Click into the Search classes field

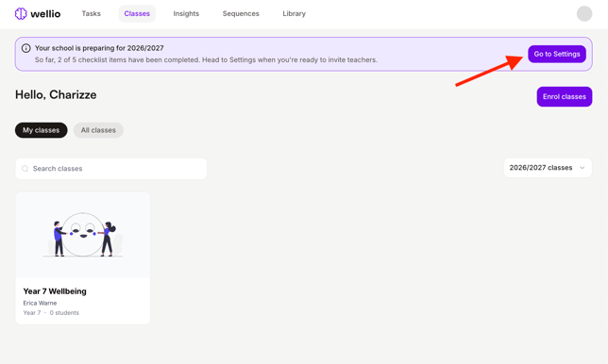pyautogui.click(x=110, y=169)
